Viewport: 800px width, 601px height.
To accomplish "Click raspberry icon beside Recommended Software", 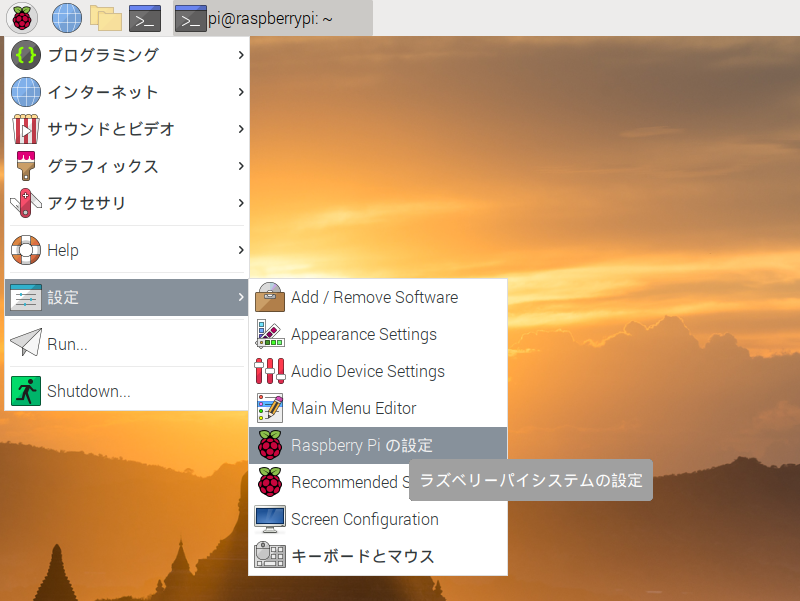I will [270, 482].
